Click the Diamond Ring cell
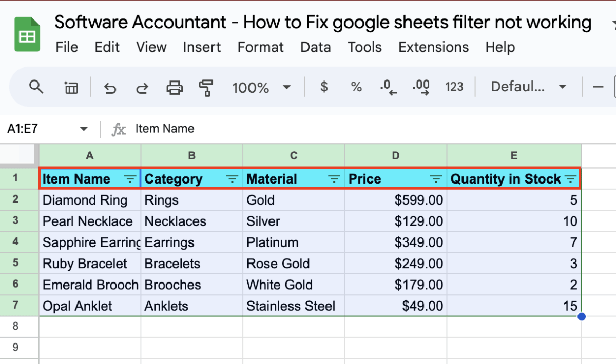616x364 pixels. (x=90, y=200)
